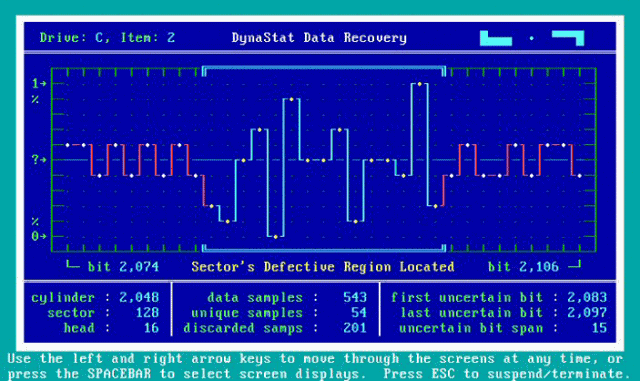640x381 pixels.
Task: Click the sector value 128
Action: tap(147, 313)
